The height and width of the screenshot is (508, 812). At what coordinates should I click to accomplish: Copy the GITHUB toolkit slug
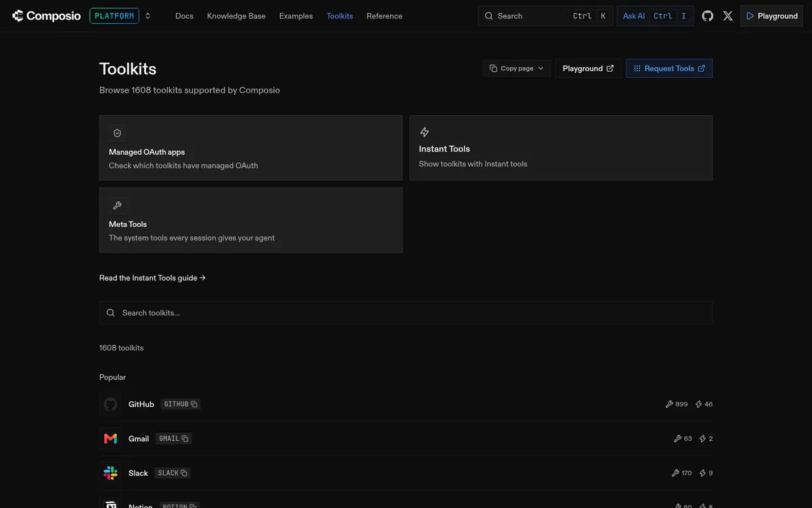point(194,404)
